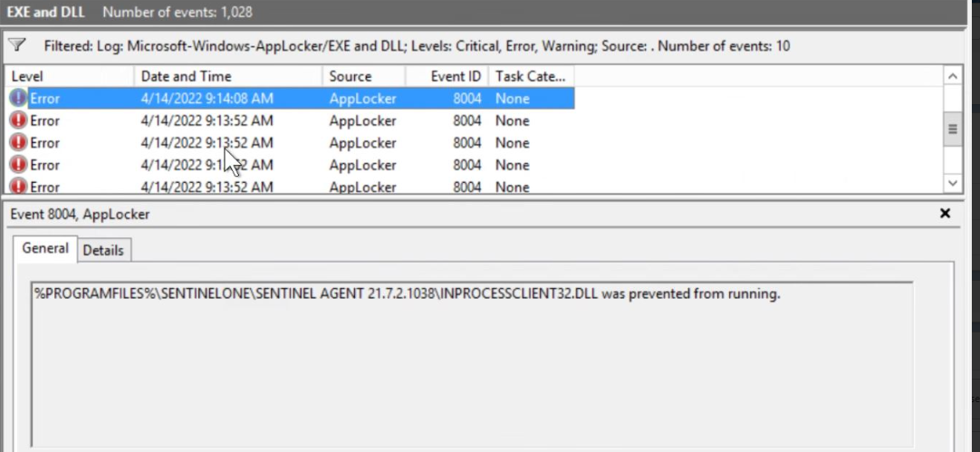Image resolution: width=980 pixels, height=452 pixels.
Task: Close the Event 8004 details pane
Action: (945, 214)
